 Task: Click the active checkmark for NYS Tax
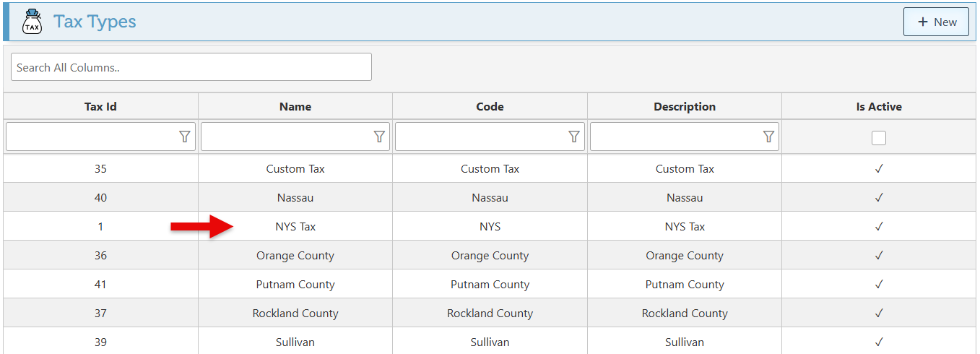coord(879,227)
